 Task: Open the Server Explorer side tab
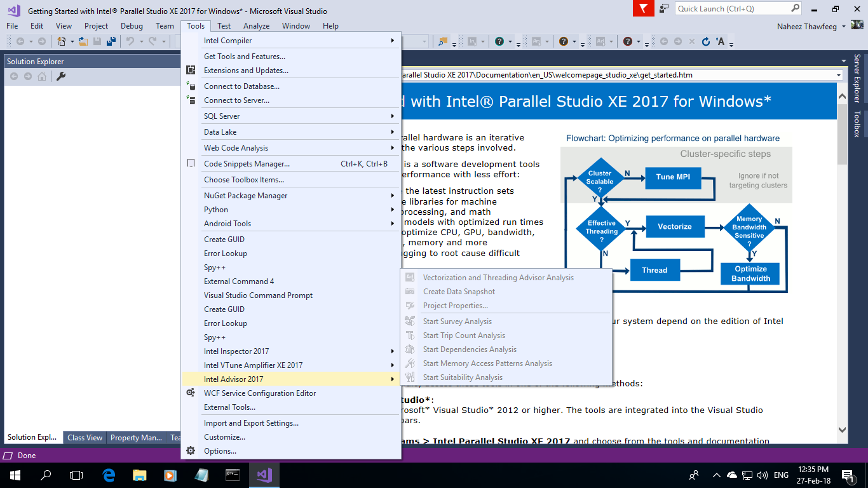click(x=857, y=78)
